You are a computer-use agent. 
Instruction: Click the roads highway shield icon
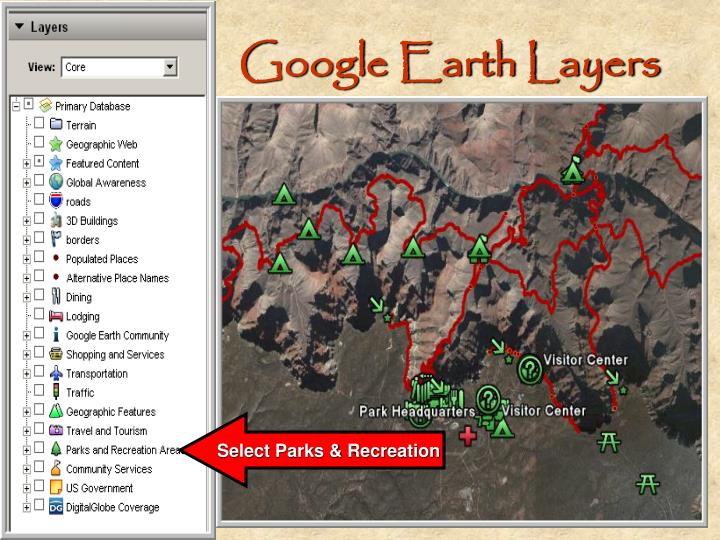coord(56,201)
